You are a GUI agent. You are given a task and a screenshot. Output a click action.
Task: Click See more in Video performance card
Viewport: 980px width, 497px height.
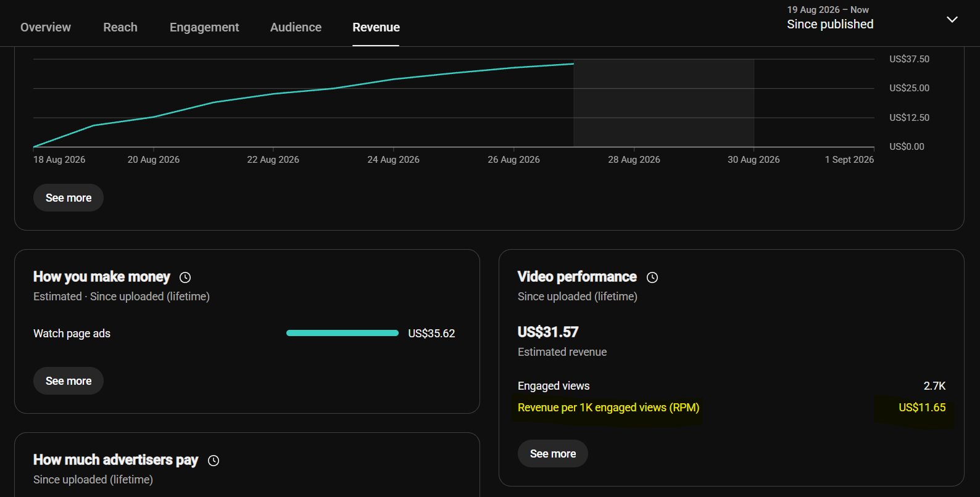[x=553, y=454]
